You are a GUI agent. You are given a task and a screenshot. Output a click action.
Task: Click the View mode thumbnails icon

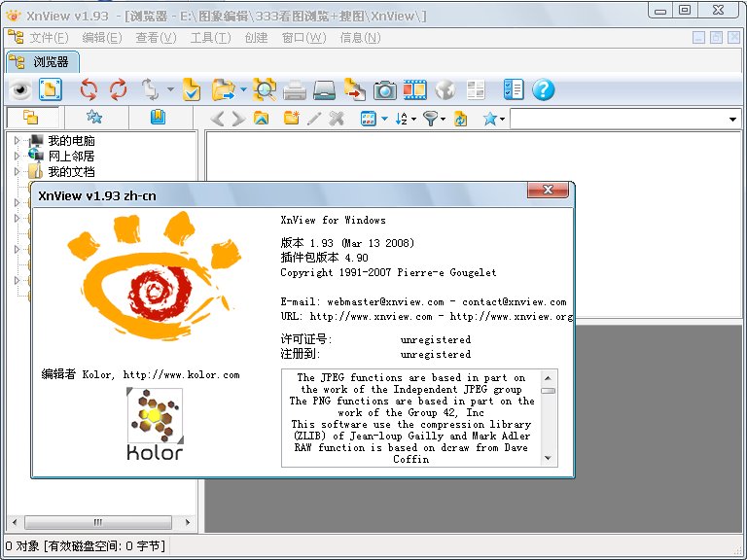tap(369, 118)
